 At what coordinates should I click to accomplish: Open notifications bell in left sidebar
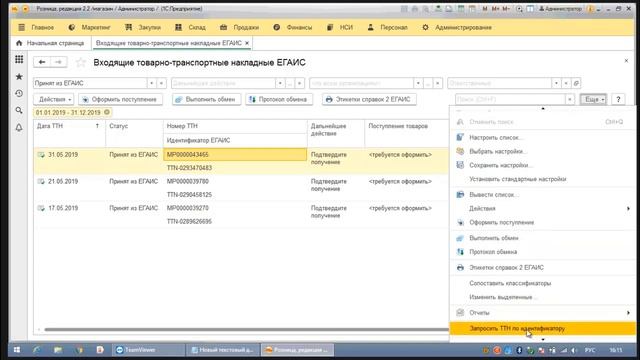tap(19, 127)
